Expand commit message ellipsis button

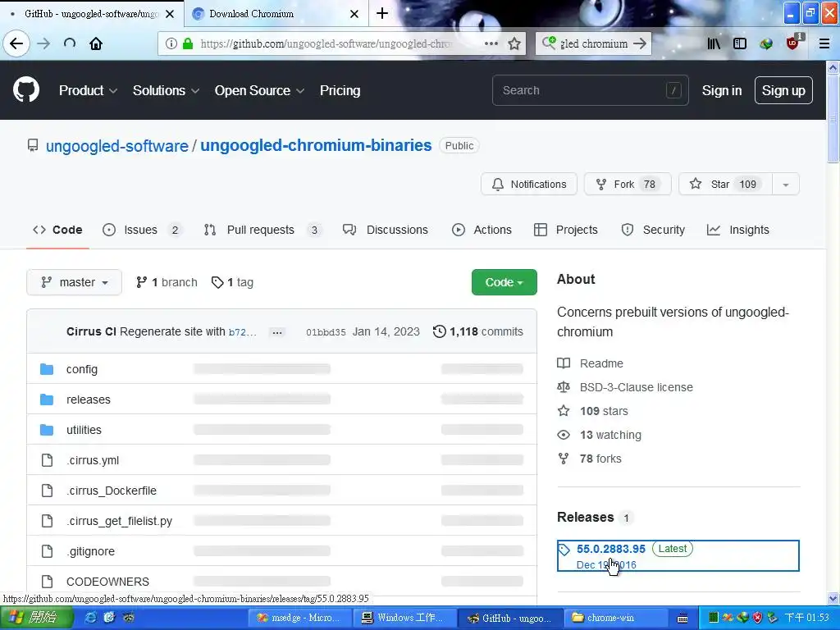pos(277,332)
